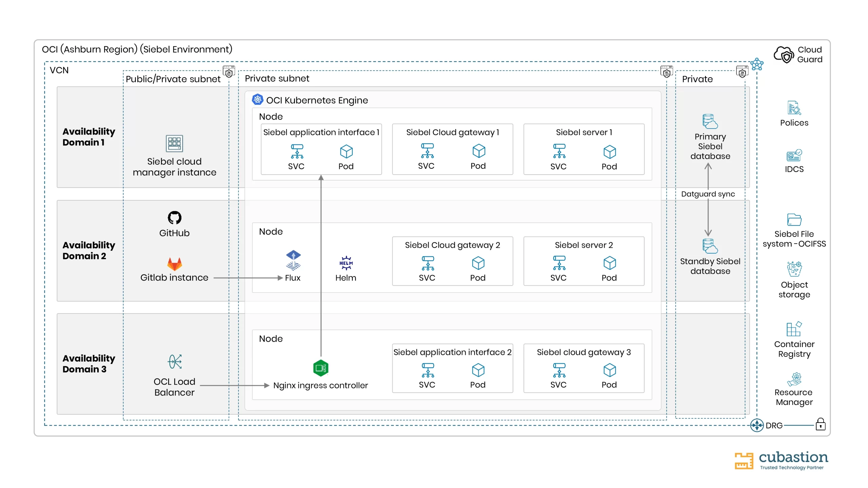This screenshot has width=868, height=488.
Task: Click the Object storage bucket icon
Action: [794, 269]
